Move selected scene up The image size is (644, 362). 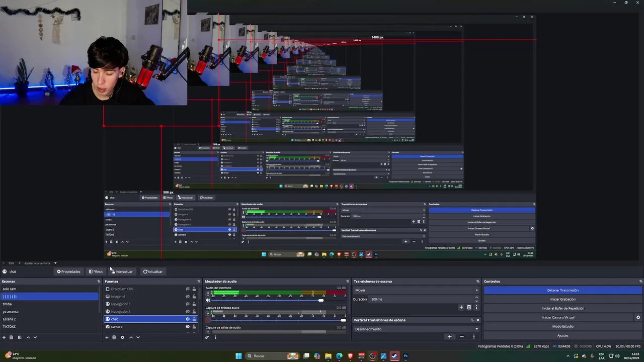pos(28,337)
